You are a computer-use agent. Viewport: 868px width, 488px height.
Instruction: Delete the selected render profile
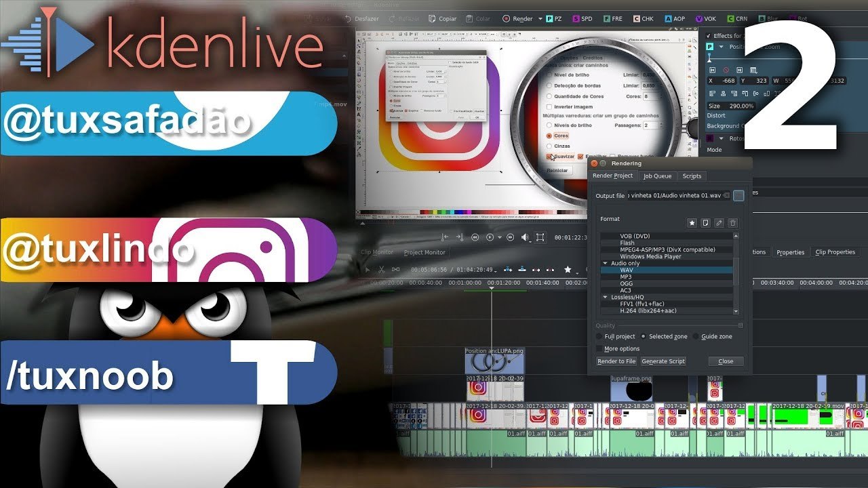tap(732, 222)
